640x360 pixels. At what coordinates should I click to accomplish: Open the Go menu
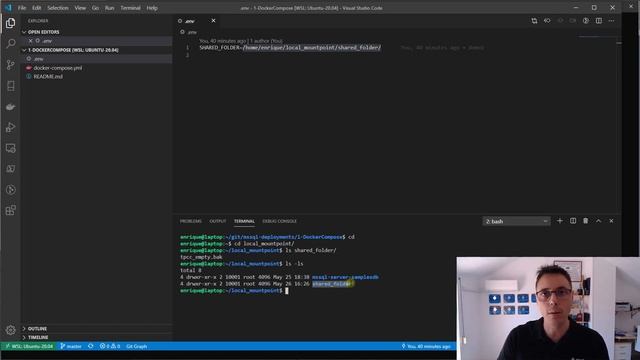[x=95, y=8]
